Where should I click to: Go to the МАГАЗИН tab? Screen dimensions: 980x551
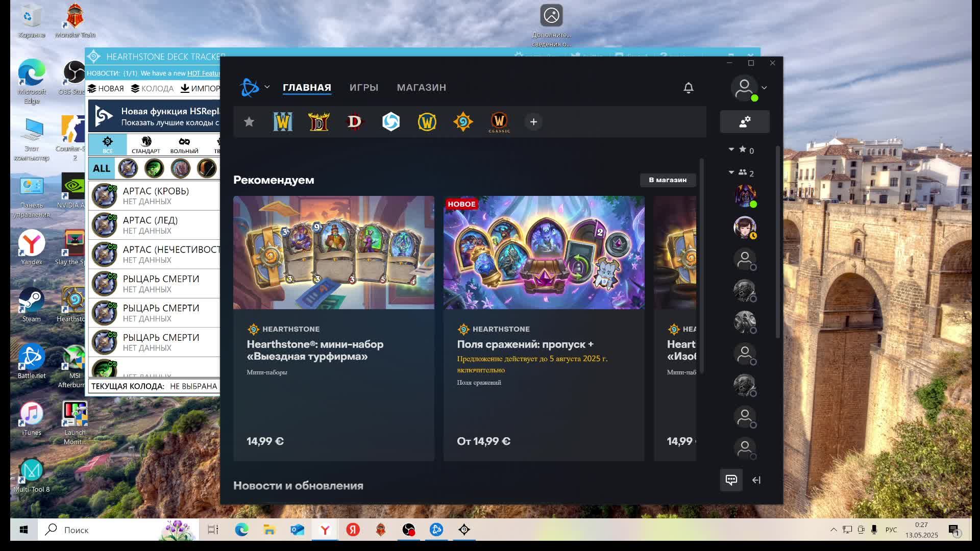pyautogui.click(x=422, y=88)
